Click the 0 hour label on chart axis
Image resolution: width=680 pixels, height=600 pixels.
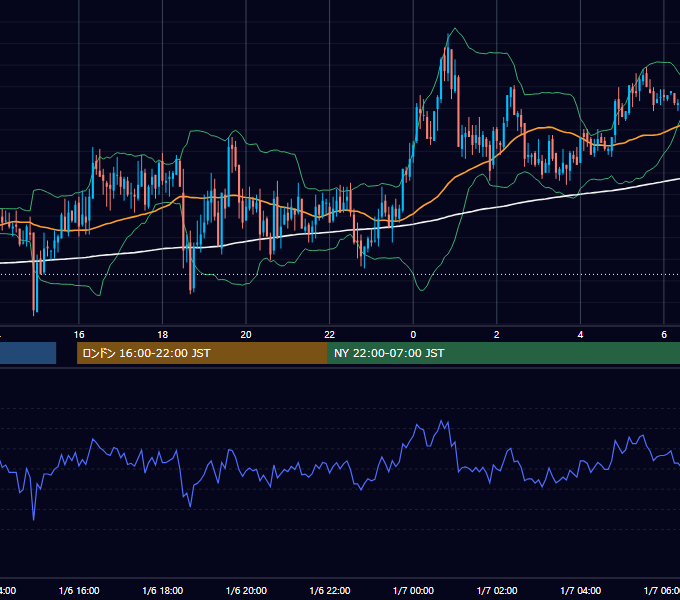(413, 335)
